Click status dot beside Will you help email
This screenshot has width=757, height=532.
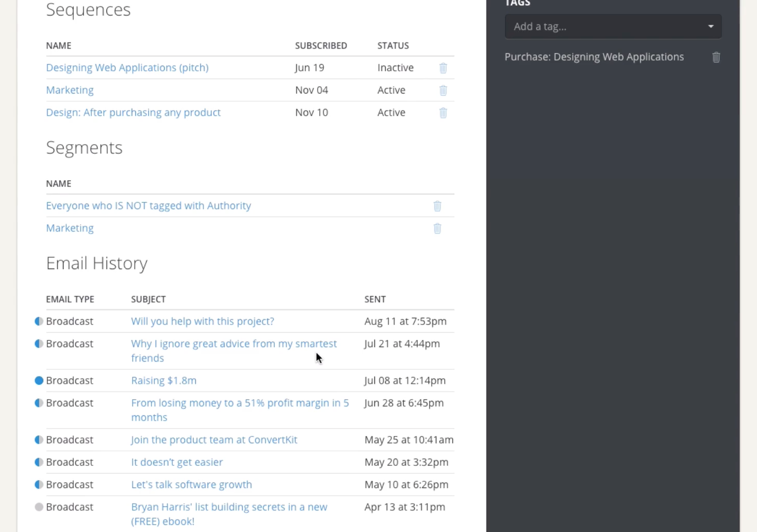[39, 321]
